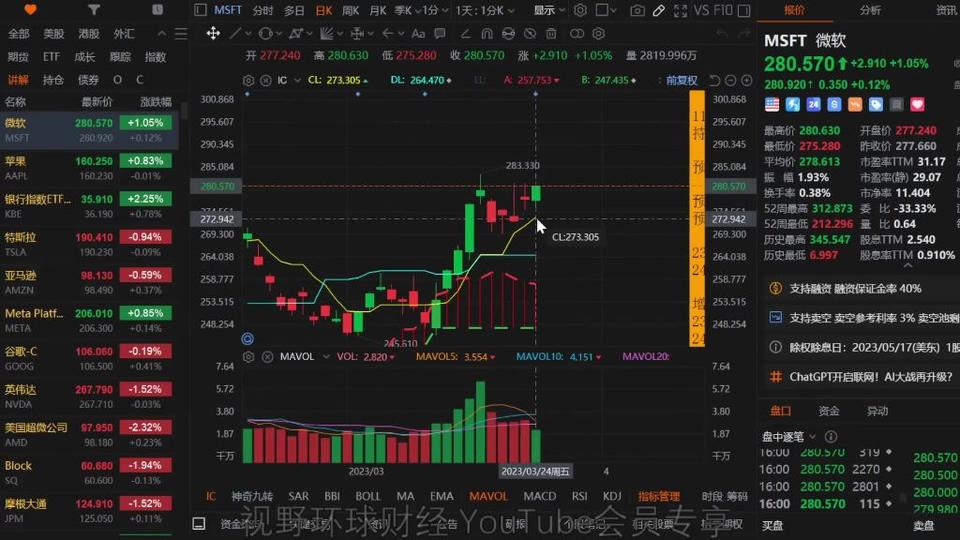Switch to the 日K daily chart tab
The image size is (960, 540).
click(324, 10)
